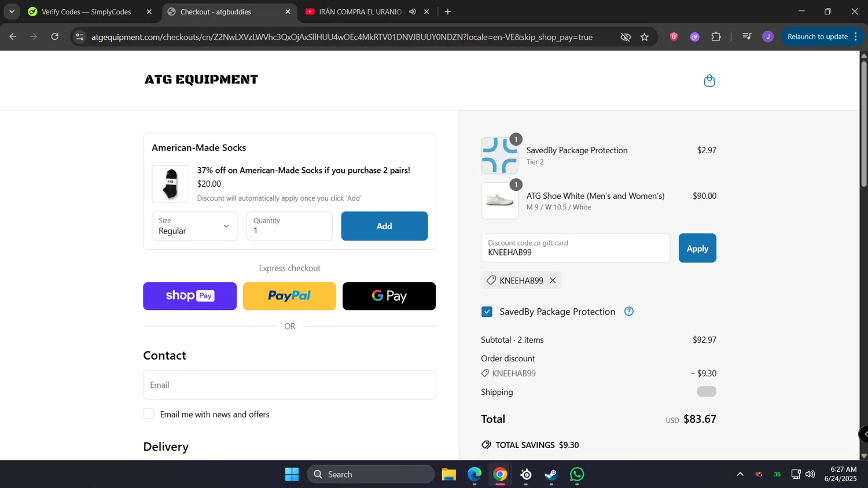The height and width of the screenshot is (488, 868).
Task: Close the IRÁN COMPRA EL URANIO tab
Action: point(427,12)
